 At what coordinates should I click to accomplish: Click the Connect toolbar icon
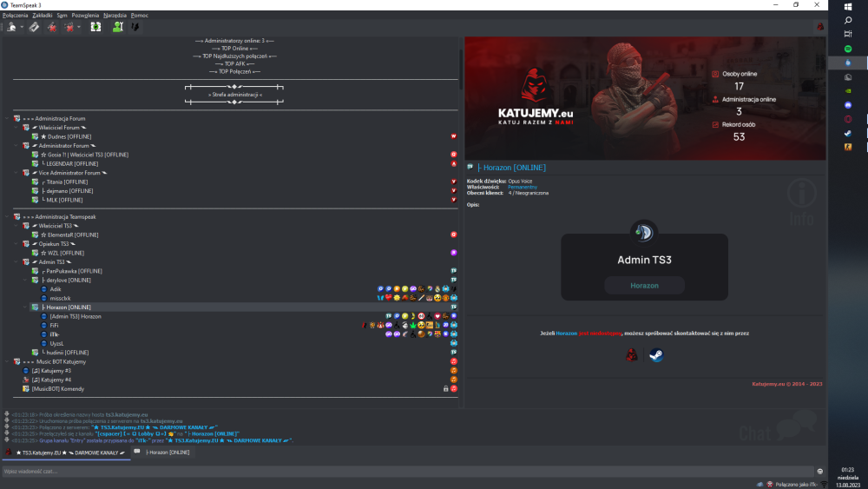point(11,27)
